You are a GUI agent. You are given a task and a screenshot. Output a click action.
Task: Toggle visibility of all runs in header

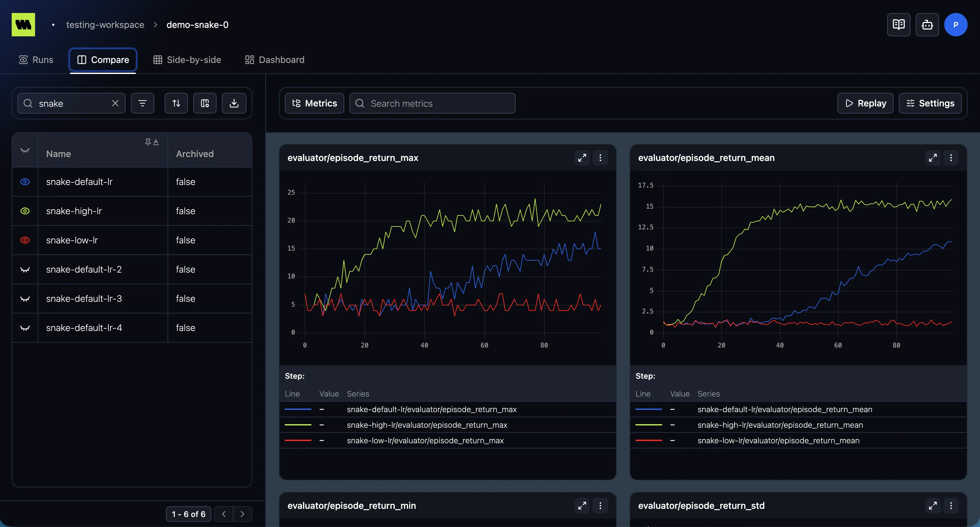point(25,150)
